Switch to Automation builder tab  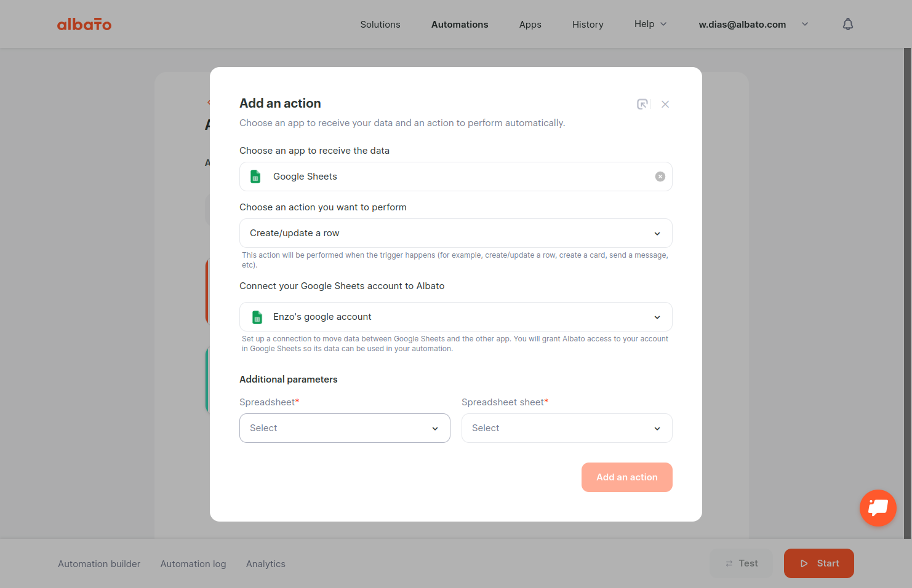[99, 564]
